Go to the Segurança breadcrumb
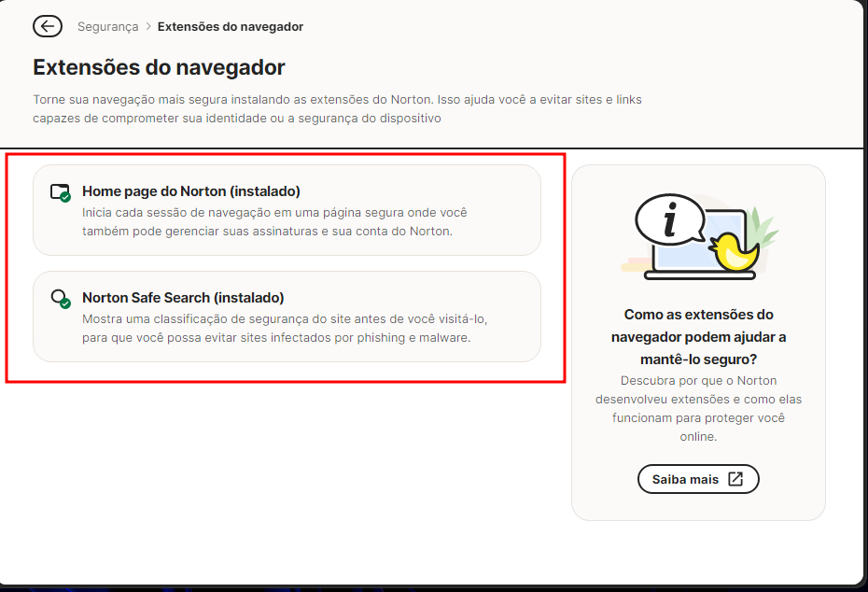 tap(107, 27)
